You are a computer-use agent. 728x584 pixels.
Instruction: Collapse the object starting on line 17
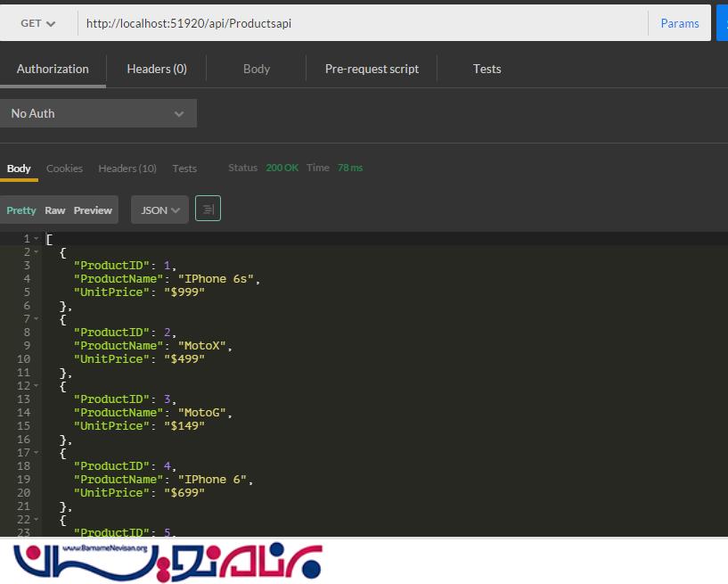pyautogui.click(x=37, y=453)
